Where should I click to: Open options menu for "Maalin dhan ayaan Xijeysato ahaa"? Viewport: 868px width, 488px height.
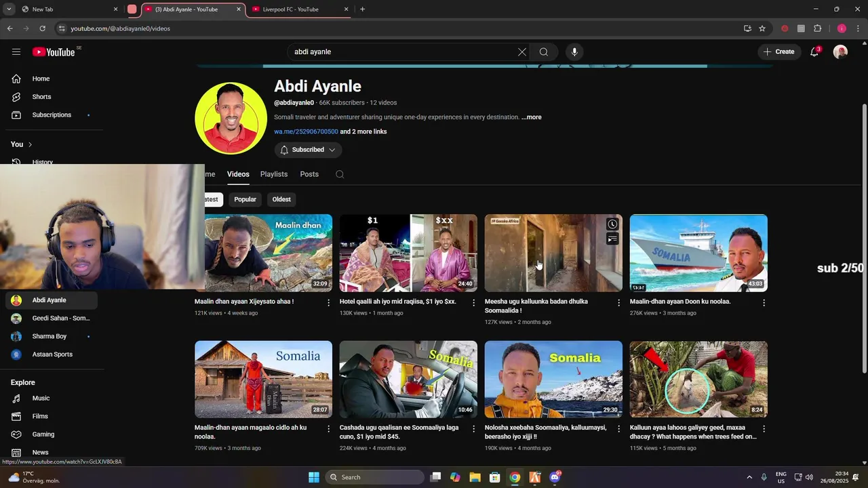(x=329, y=302)
